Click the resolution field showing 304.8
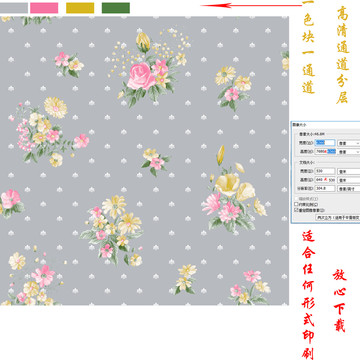 point(325,188)
